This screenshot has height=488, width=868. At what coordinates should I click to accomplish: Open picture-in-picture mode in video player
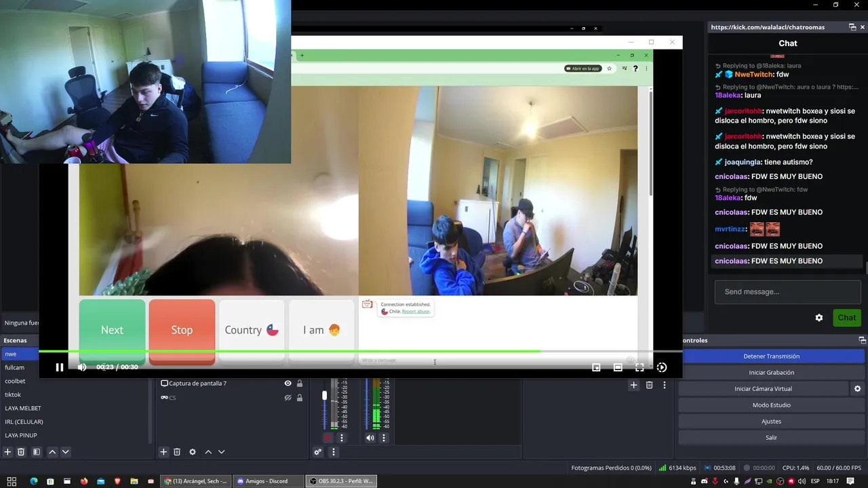pos(596,367)
